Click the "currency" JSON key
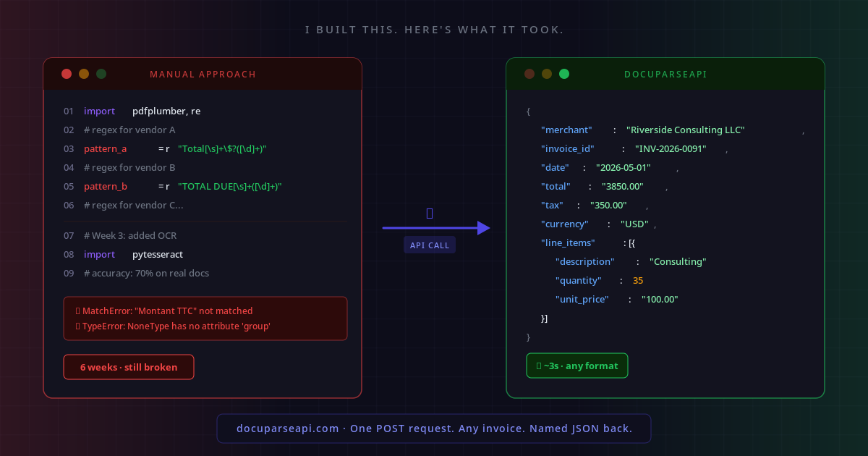Image resolution: width=868 pixels, height=456 pixels. pos(565,224)
